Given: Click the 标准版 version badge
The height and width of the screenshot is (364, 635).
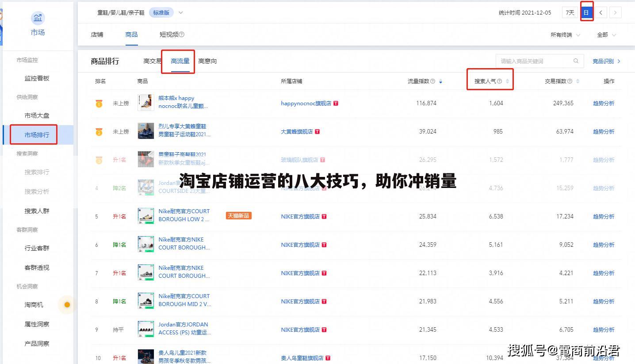Looking at the screenshot, I should (161, 13).
